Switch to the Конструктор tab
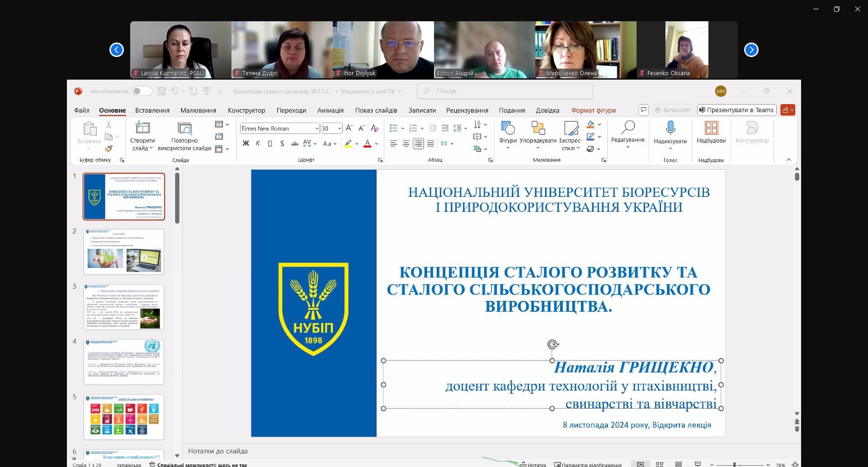Screen dimensions: 868x467 coord(246,110)
